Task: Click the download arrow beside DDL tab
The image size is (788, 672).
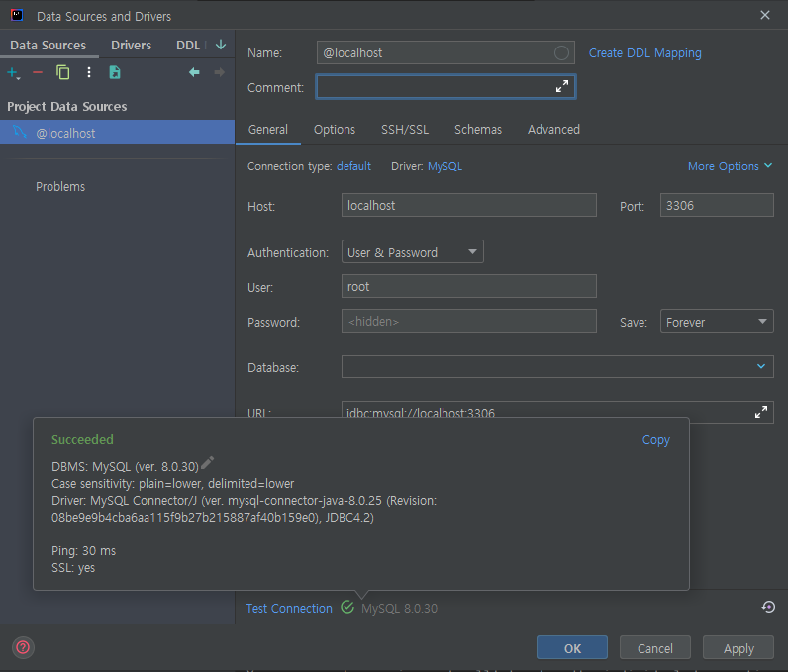Action: pos(221,45)
